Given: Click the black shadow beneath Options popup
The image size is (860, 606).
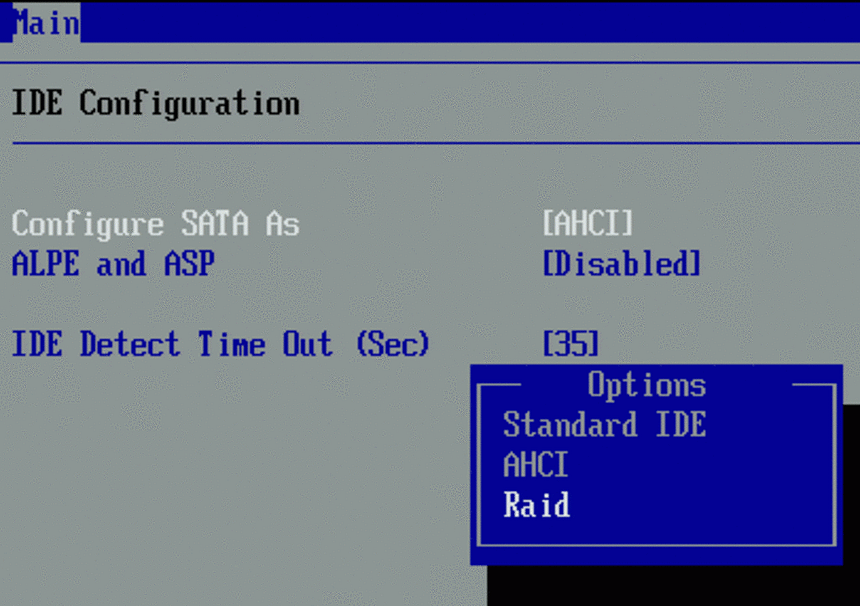Looking at the screenshot, I should tap(670, 585).
